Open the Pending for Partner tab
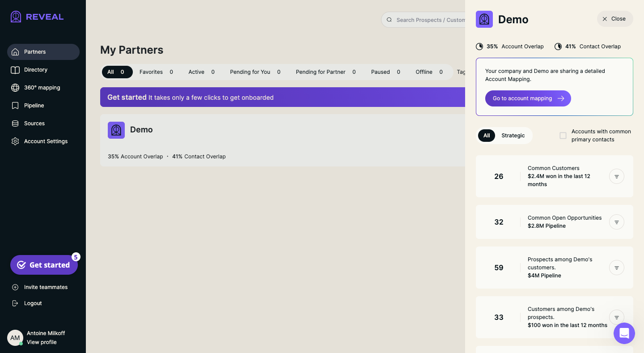Viewport: 644px width, 353px height. [x=326, y=72]
